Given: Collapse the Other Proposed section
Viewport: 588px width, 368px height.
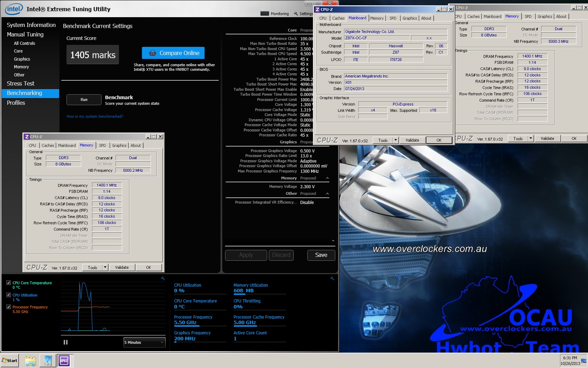Looking at the screenshot, I should 327,193.
